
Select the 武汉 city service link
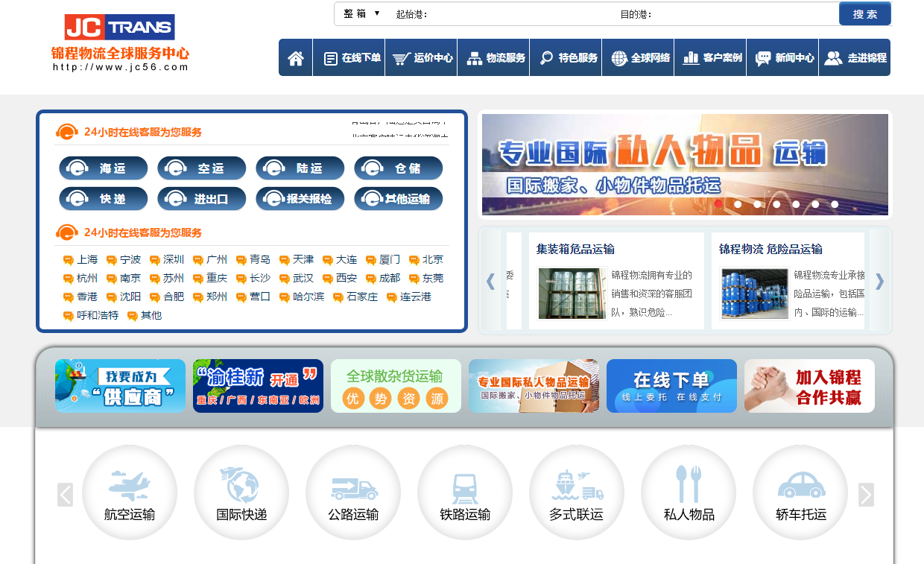pos(297,279)
